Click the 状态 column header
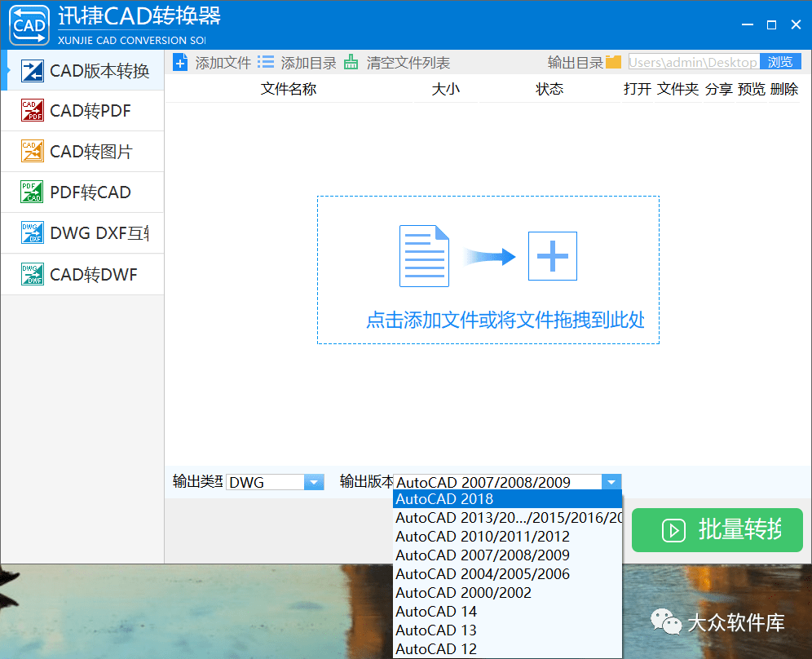 point(549,89)
